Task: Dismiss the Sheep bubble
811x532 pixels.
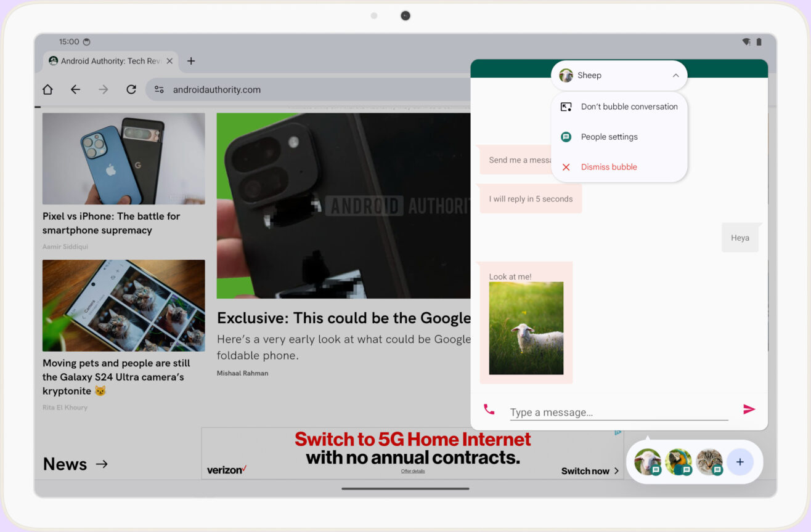Action: click(x=609, y=167)
